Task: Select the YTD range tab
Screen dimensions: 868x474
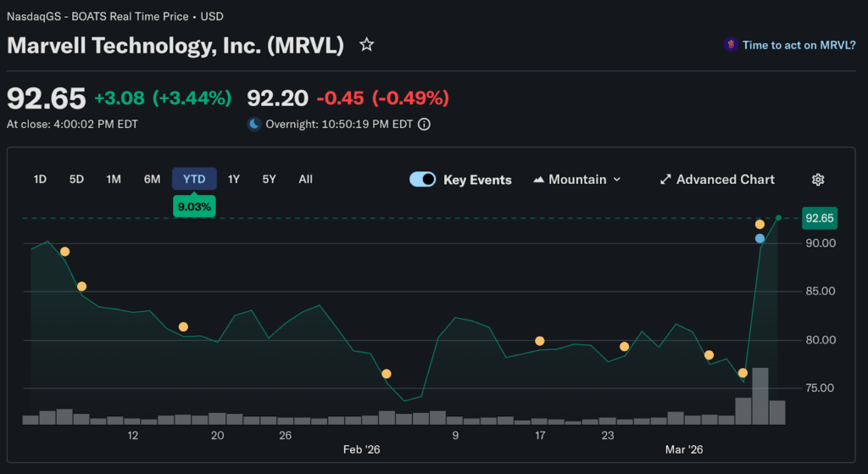Action: [194, 179]
